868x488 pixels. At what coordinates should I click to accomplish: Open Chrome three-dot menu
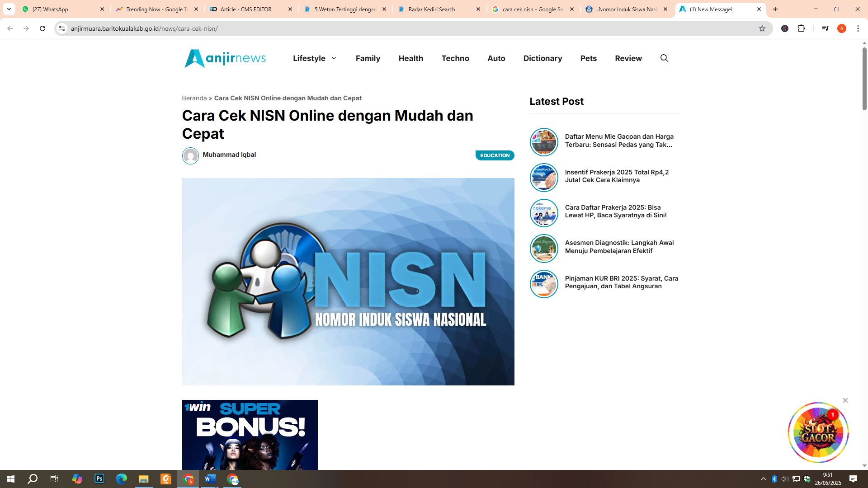[858, 28]
